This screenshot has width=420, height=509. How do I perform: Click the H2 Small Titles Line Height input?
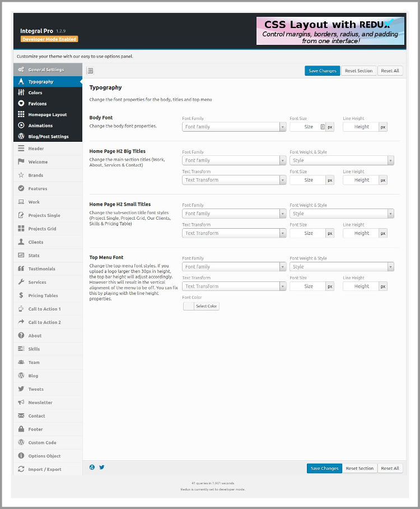point(361,233)
